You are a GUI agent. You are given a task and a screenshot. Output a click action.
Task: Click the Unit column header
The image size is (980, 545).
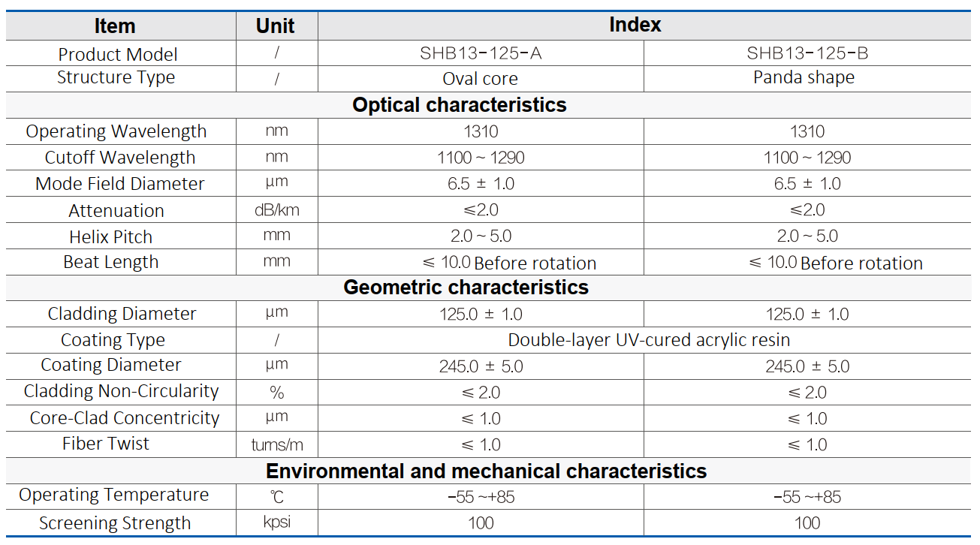[275, 26]
